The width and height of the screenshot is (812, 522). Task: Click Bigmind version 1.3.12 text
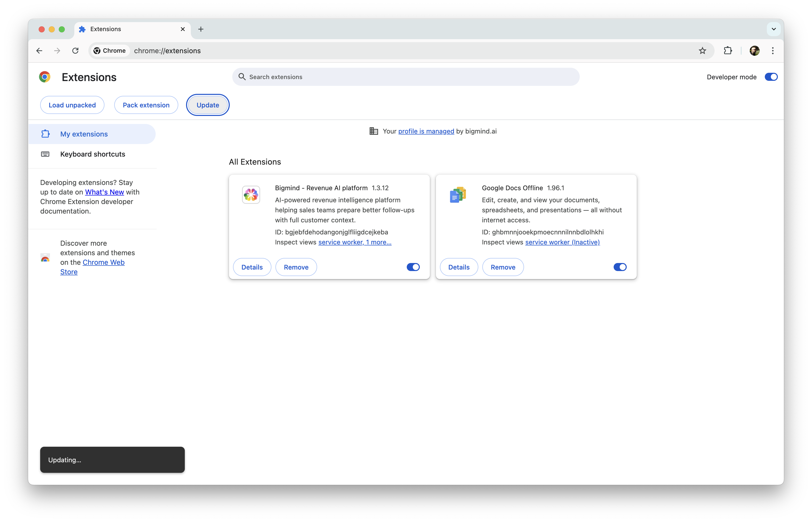click(380, 188)
